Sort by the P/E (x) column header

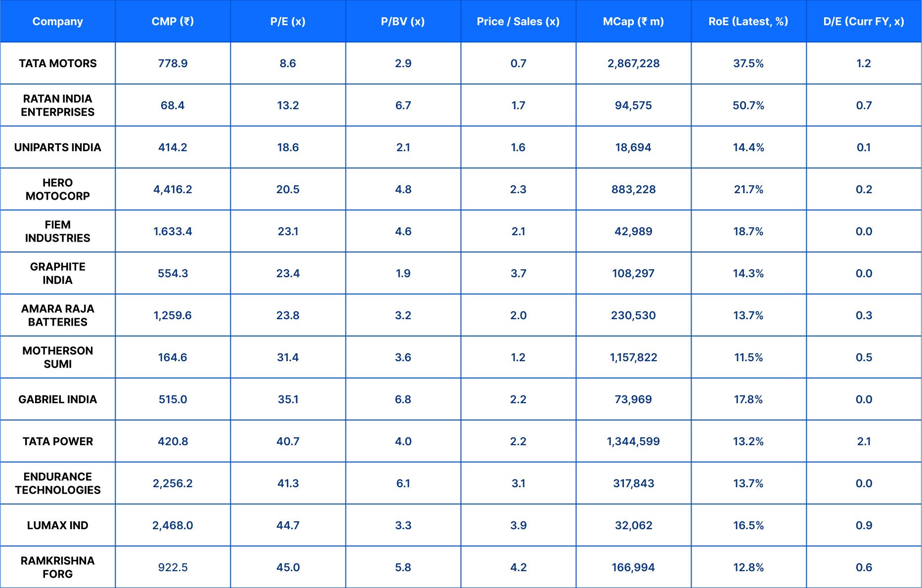[288, 21]
